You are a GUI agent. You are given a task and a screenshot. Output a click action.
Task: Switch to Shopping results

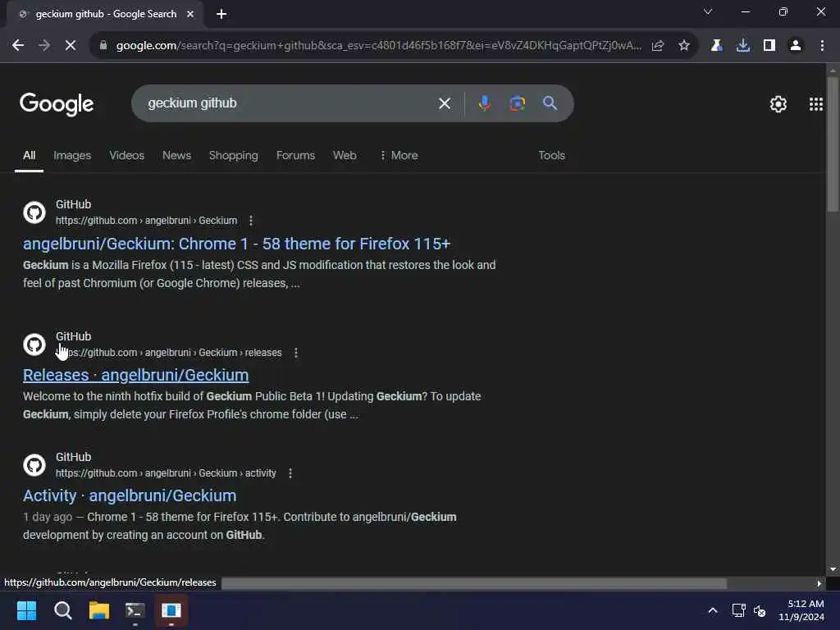coord(234,155)
